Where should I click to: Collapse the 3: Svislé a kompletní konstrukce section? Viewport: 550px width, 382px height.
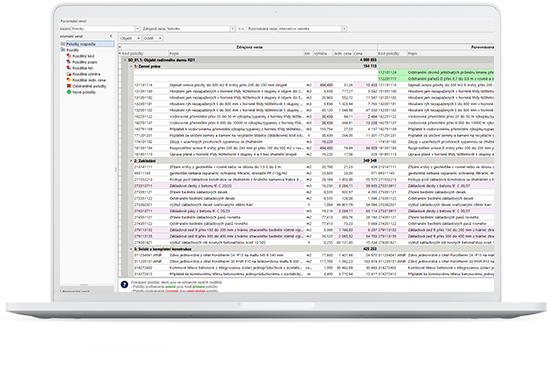coord(131,249)
